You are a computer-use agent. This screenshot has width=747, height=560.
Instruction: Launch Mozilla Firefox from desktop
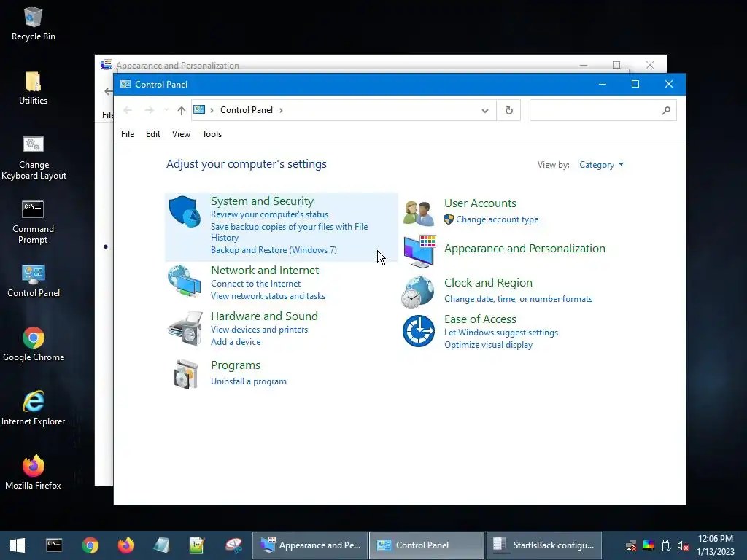coord(34,472)
